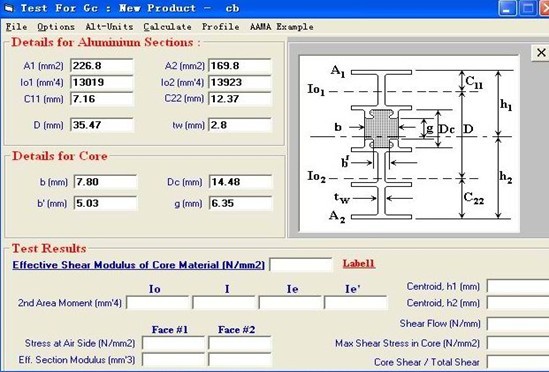
Task: Select the core b' (mm) field
Action: [x=105, y=203]
